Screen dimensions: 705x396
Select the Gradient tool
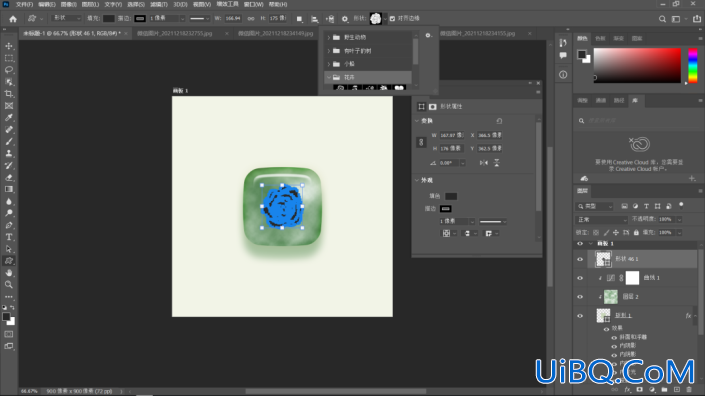pyautogui.click(x=9, y=189)
